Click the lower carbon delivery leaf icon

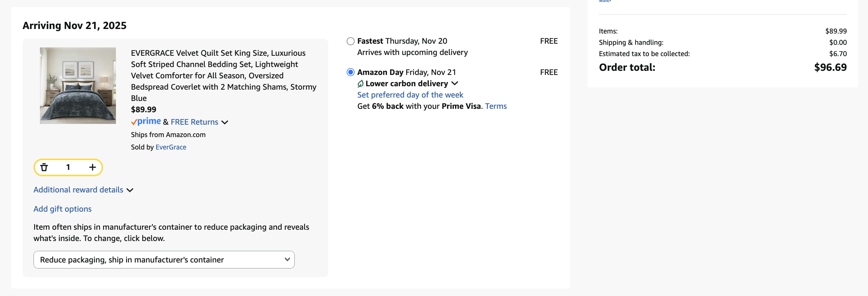click(360, 84)
